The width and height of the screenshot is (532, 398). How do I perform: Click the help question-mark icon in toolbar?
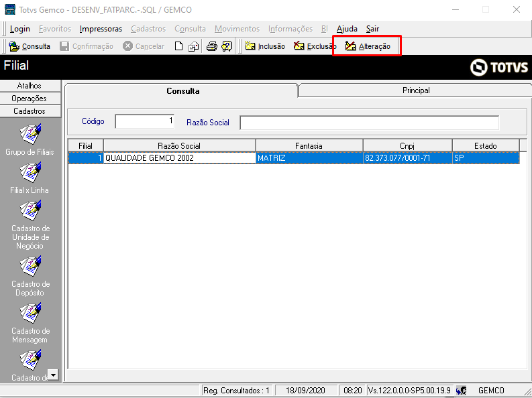click(227, 46)
